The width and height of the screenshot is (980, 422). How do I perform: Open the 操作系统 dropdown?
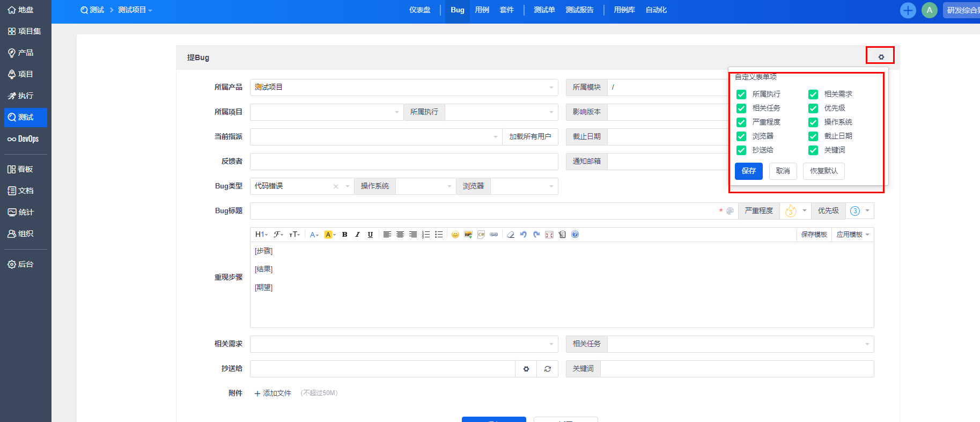[x=426, y=186]
